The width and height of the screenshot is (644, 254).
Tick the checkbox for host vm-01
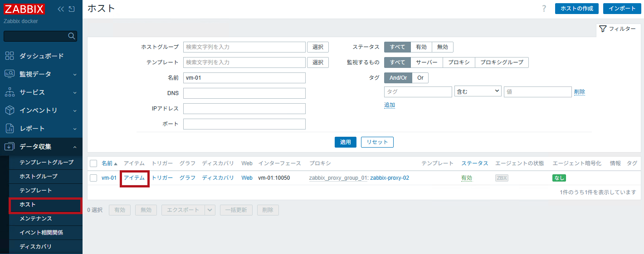coord(93,178)
